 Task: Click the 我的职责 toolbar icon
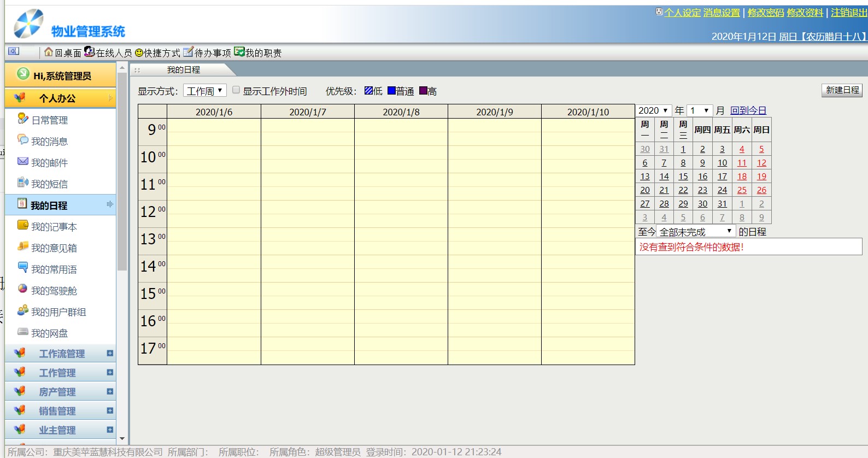[x=239, y=52]
